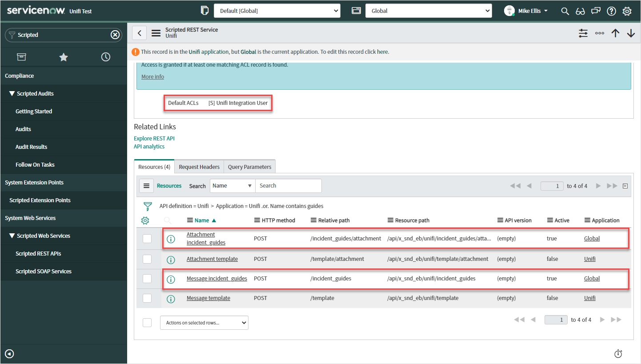641x364 pixels.
Task: Show the favorites star in navigator
Action: [x=64, y=57]
